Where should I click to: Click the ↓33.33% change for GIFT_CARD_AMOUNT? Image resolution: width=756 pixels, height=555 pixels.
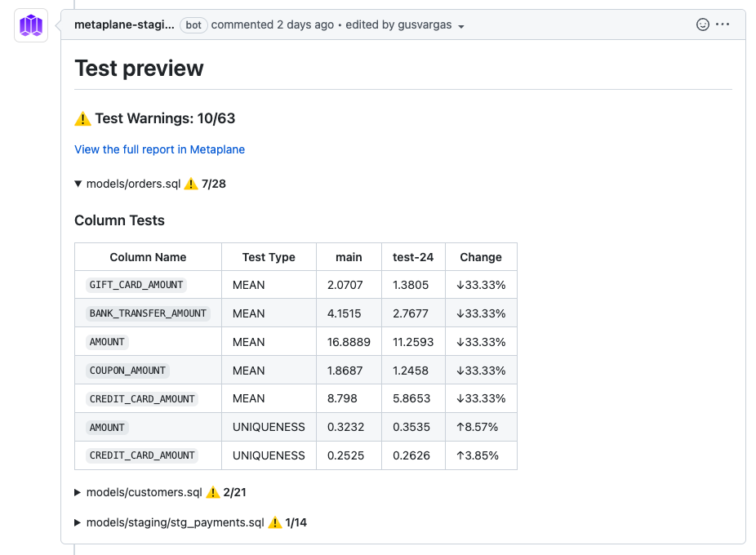[481, 285]
